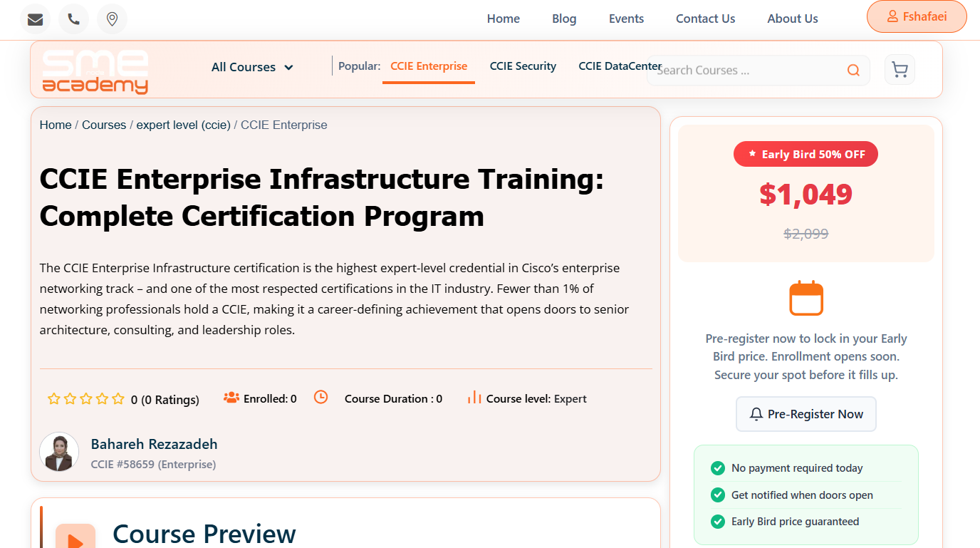The width and height of the screenshot is (980, 548).
Task: Click the Enrolled: 0 text
Action: (270, 399)
